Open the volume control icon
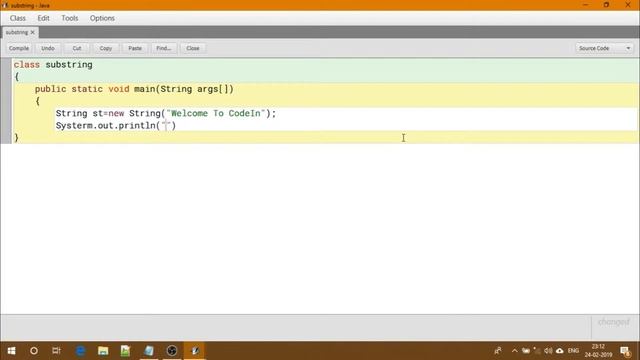The height and width of the screenshot is (360, 640). (548, 351)
